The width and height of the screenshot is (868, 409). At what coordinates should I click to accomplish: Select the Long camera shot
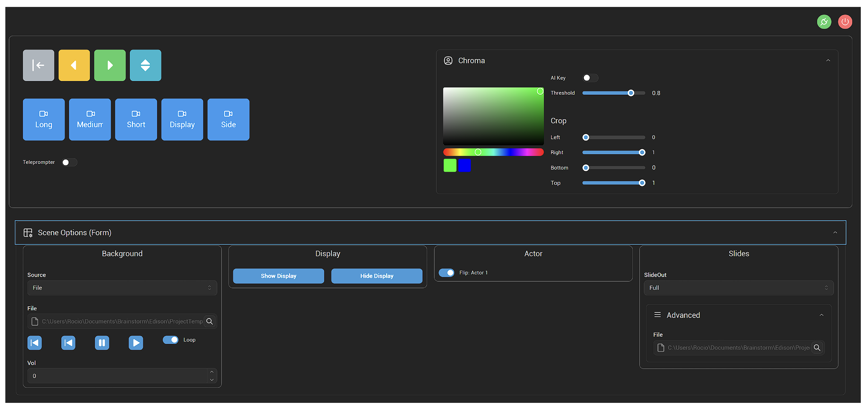pyautogui.click(x=44, y=120)
